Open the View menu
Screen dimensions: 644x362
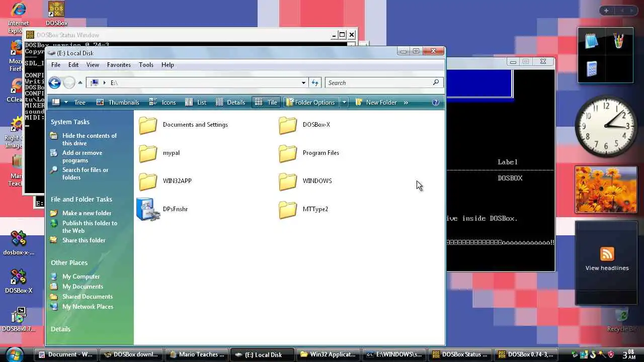pos(93,65)
